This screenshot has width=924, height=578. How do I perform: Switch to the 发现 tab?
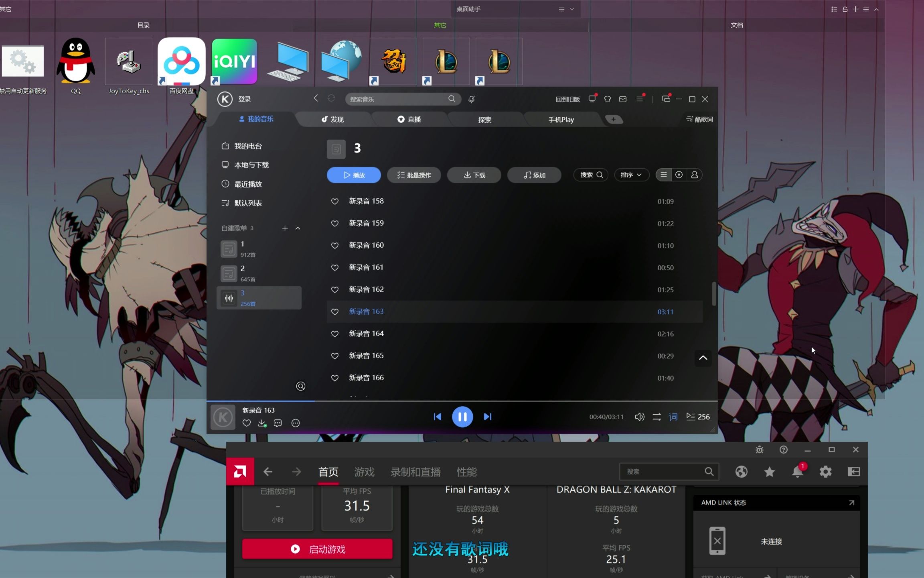333,119
